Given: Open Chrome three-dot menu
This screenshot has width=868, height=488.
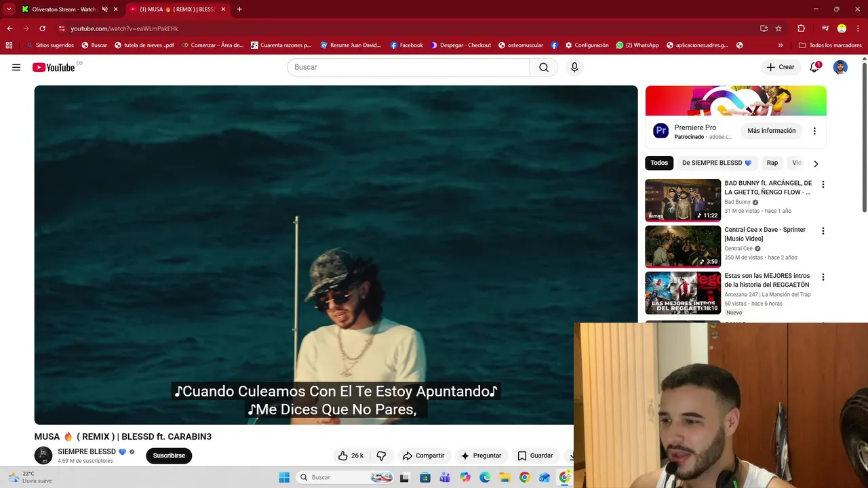Looking at the screenshot, I should coord(856,28).
